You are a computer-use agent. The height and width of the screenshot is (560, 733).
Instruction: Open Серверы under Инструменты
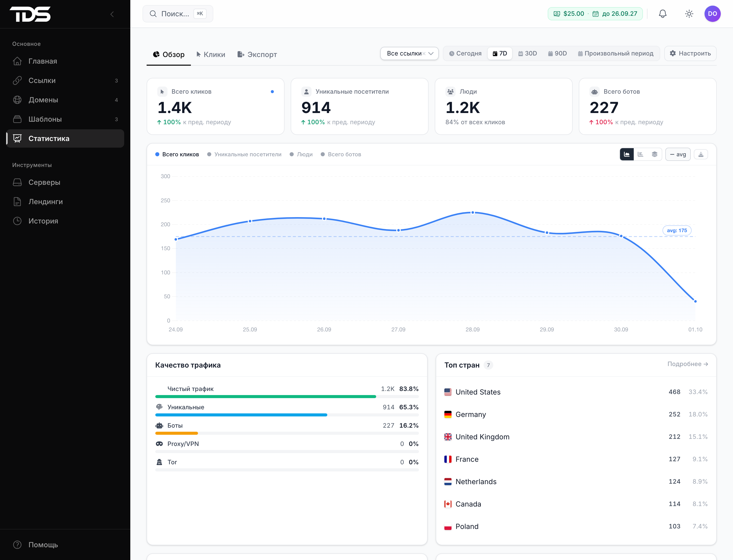pos(65,182)
